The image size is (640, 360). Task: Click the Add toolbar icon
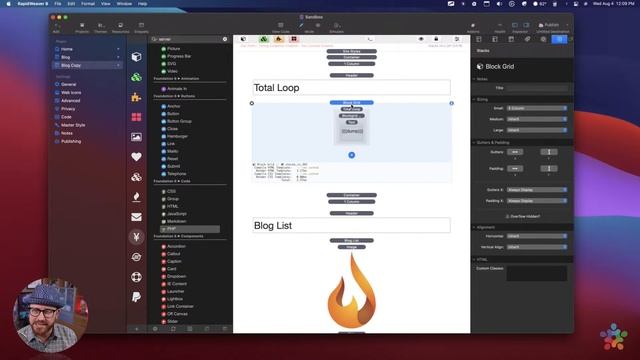click(x=56, y=28)
